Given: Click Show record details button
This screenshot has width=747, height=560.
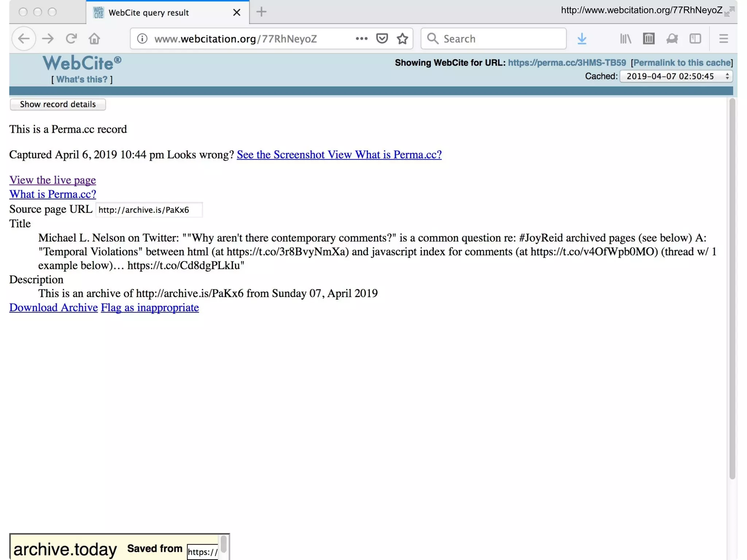Looking at the screenshot, I should point(58,104).
